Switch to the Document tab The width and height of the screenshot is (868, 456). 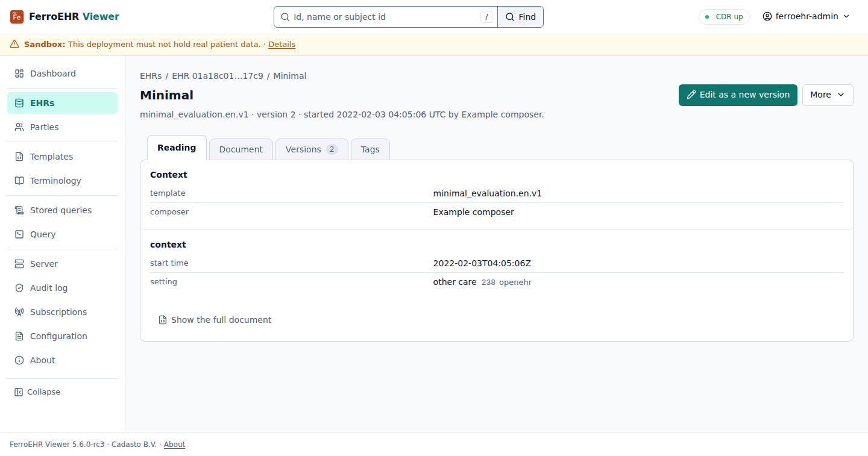pyautogui.click(x=241, y=149)
